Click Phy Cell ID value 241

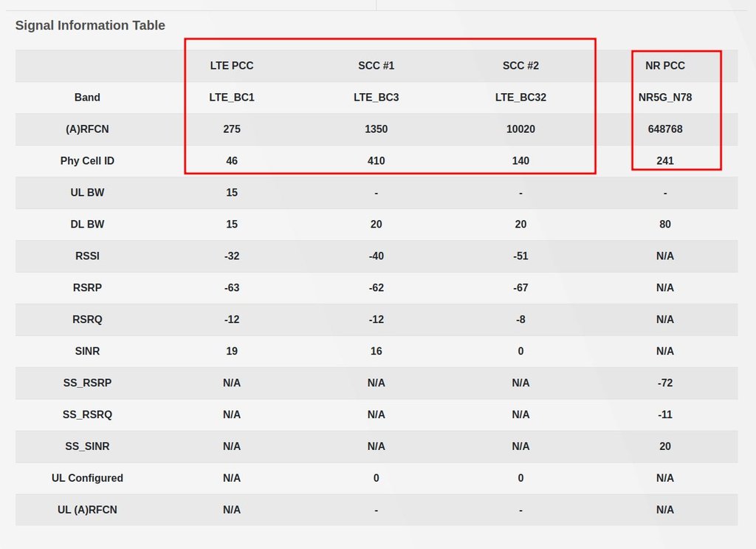pyautogui.click(x=665, y=161)
